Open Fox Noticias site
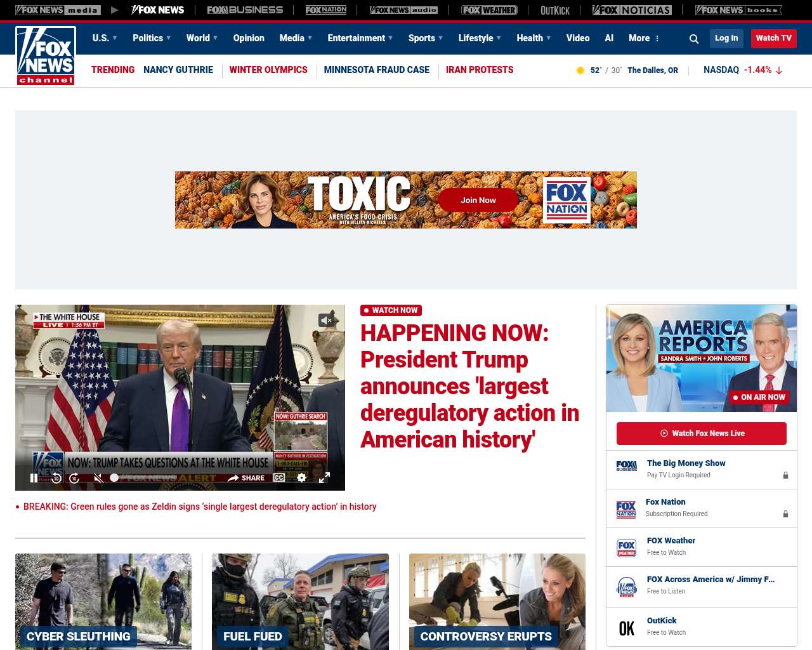The width and height of the screenshot is (812, 650). pos(632,10)
